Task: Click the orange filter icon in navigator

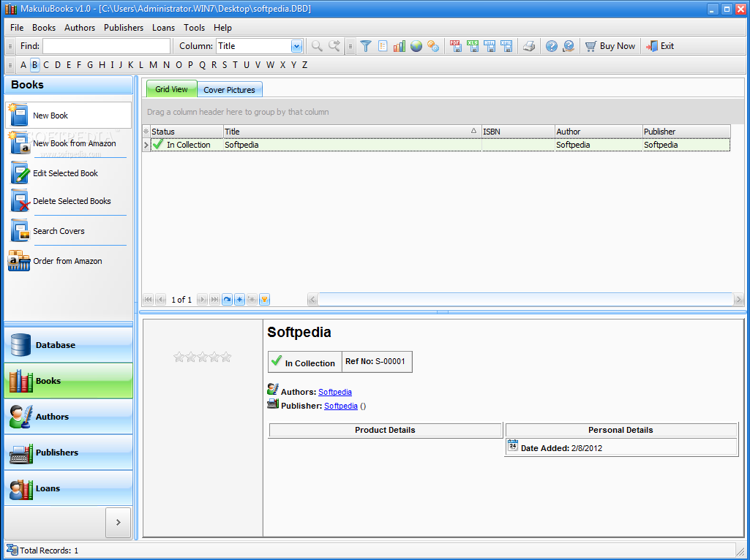Action: point(264,300)
